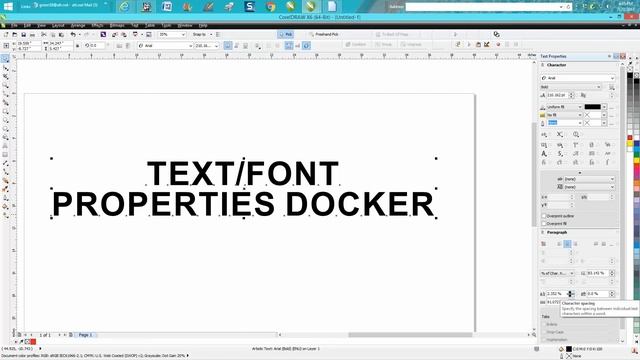The width and height of the screenshot is (640, 360).
Task: Click the Freehand Pick button
Action: [324, 35]
